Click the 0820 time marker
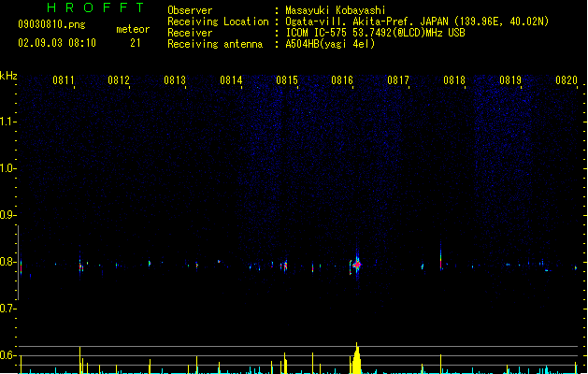This screenshot has width=588, height=374. tap(566, 80)
